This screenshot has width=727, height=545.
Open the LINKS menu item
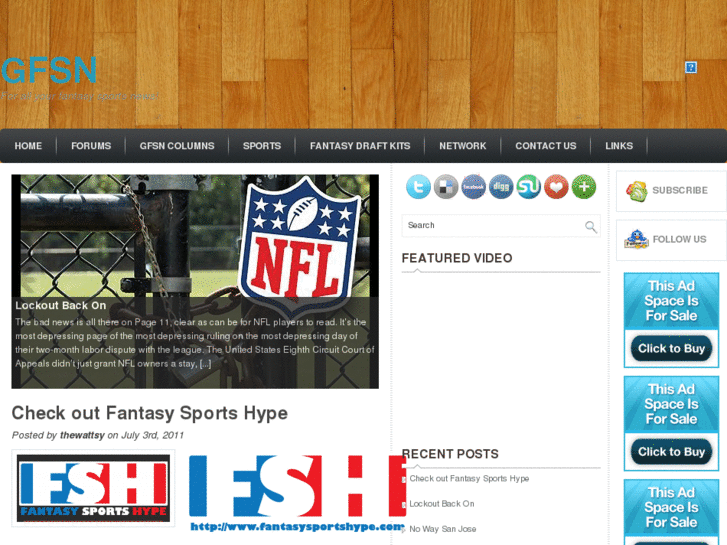click(x=619, y=146)
